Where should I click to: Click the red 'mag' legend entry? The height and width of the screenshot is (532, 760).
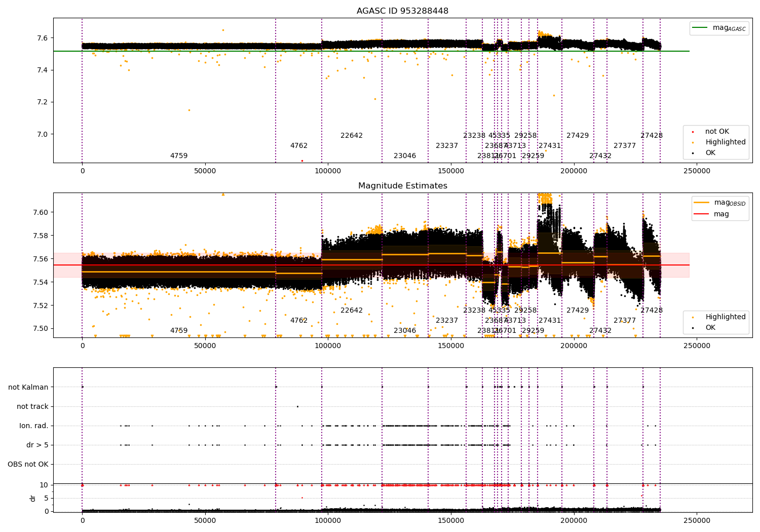[711, 214]
